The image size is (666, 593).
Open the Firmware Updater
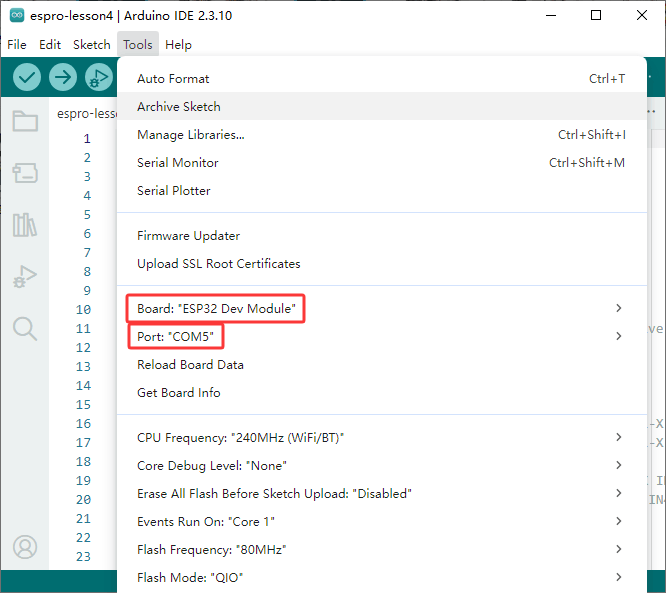point(381,236)
